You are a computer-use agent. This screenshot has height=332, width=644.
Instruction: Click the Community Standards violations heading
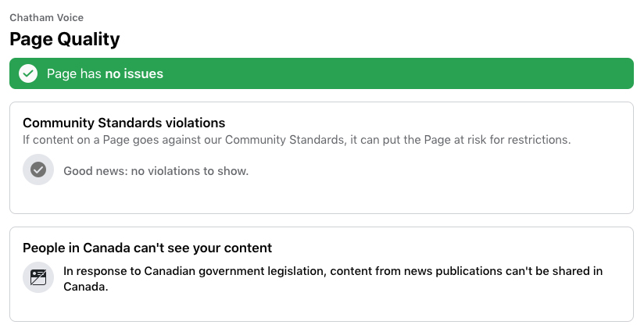(x=124, y=123)
